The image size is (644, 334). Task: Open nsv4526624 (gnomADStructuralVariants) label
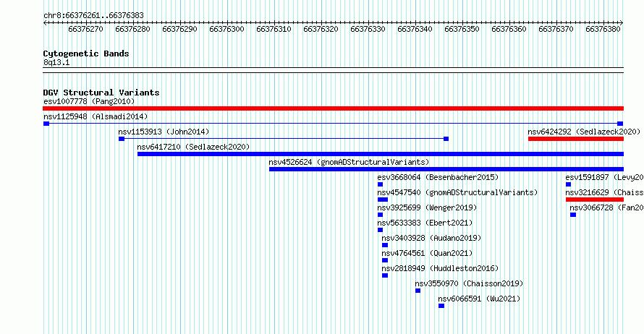(349, 162)
